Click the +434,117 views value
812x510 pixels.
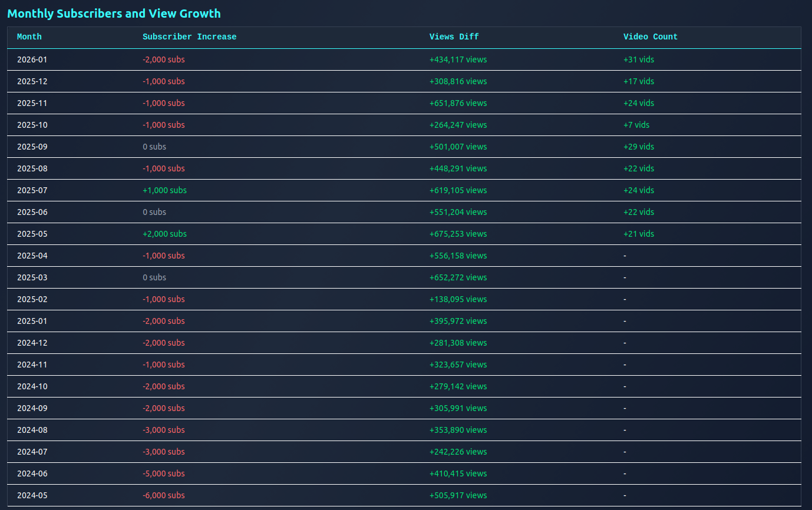coord(458,59)
